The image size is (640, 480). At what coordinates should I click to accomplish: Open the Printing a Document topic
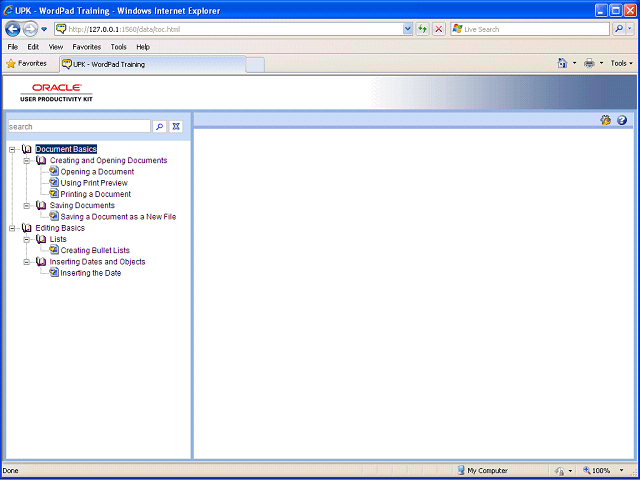pyautogui.click(x=96, y=194)
